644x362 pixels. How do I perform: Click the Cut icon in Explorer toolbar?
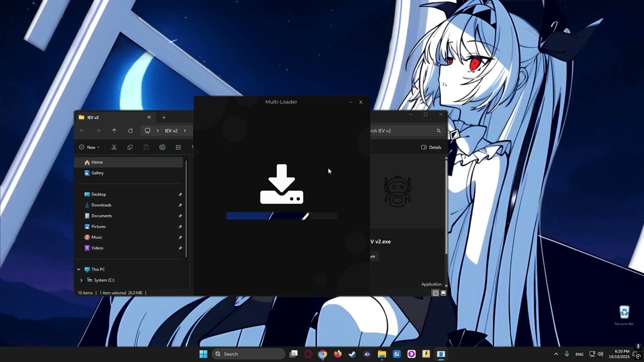pyautogui.click(x=114, y=147)
